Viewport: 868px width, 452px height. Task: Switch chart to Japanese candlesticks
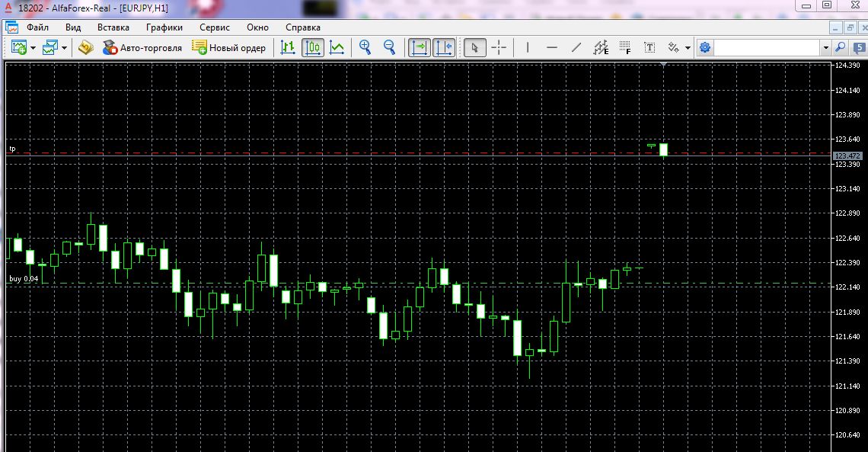tap(313, 47)
